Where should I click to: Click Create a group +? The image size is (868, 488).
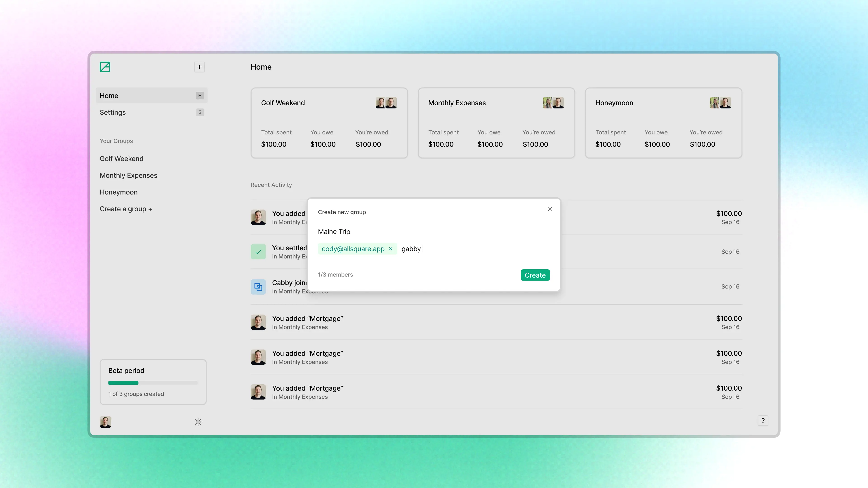pos(126,209)
